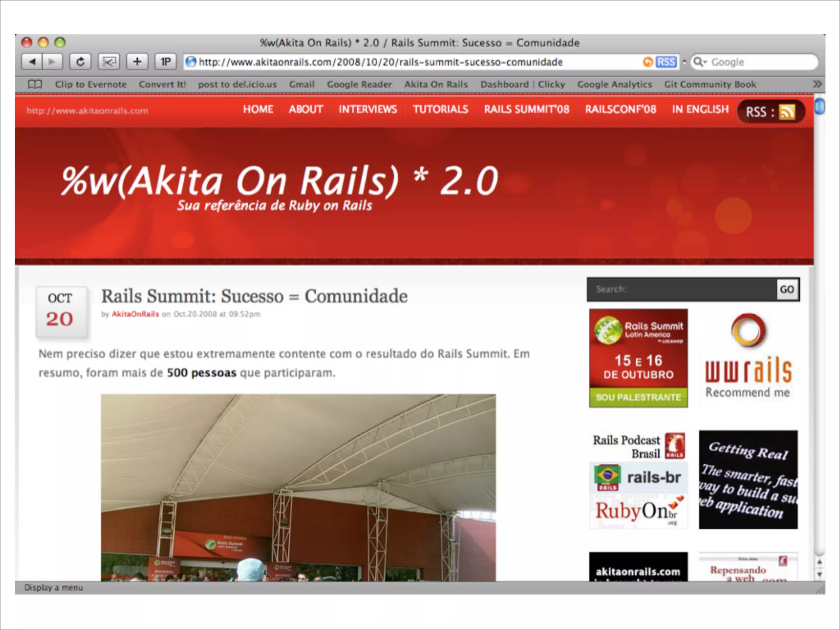Image resolution: width=840 pixels, height=630 pixels.
Task: Open RAILSCONF'08 navigation item
Action: point(621,109)
